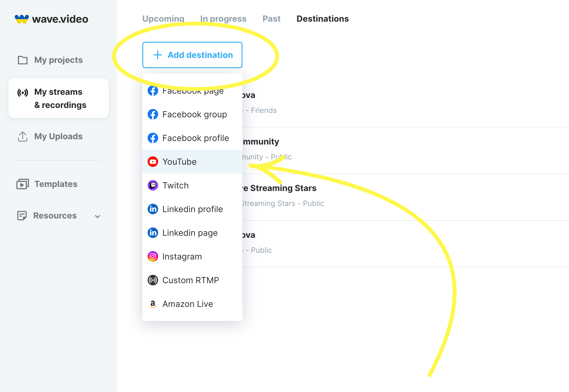Open the Past tab
Screen dimensions: 569x392
click(x=271, y=19)
